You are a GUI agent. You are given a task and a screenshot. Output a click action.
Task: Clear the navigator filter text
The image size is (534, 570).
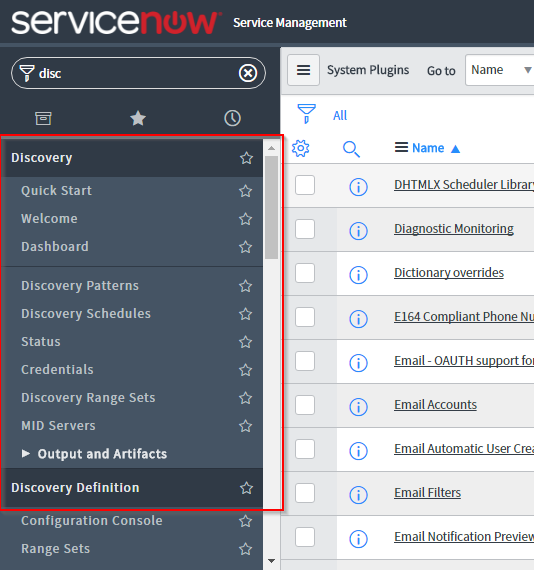pyautogui.click(x=248, y=73)
